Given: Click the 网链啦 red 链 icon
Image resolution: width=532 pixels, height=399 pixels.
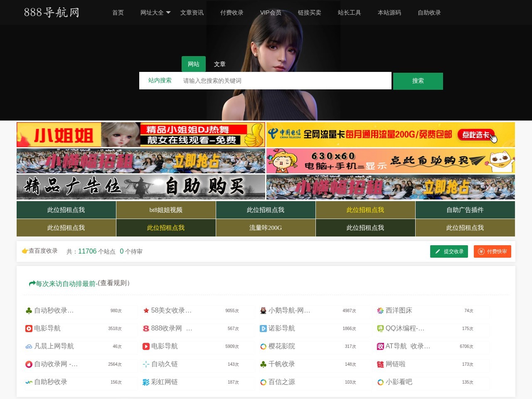Looking at the screenshot, I should coord(380,365).
